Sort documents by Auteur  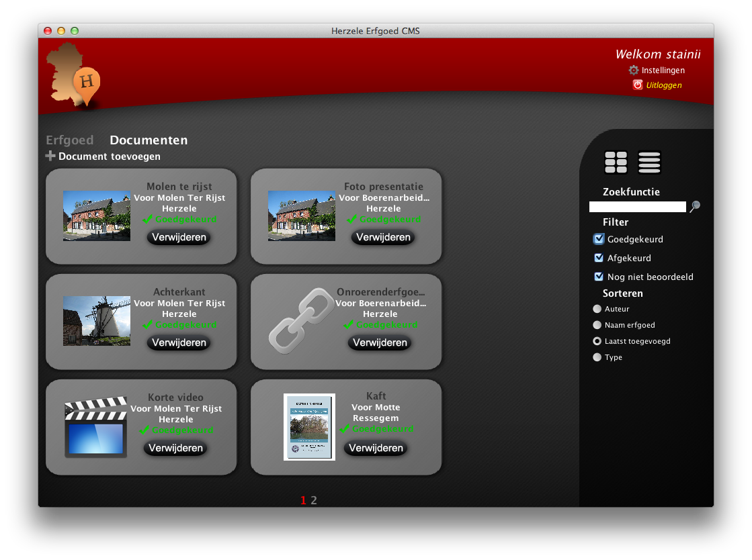click(597, 310)
